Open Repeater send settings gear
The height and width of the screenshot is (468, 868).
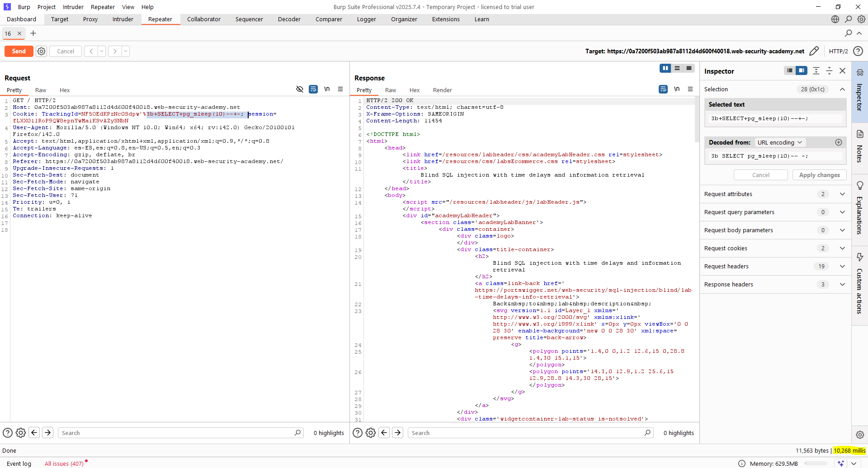coord(41,51)
